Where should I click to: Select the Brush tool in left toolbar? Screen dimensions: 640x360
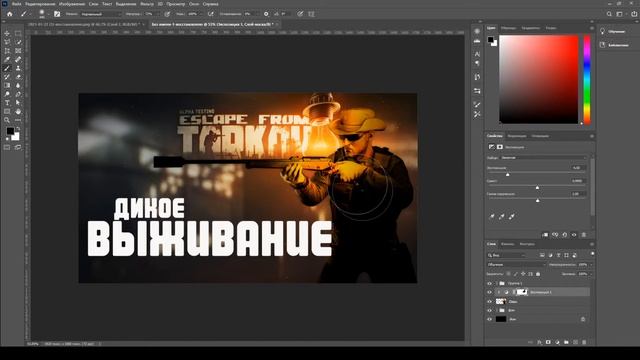(7, 68)
